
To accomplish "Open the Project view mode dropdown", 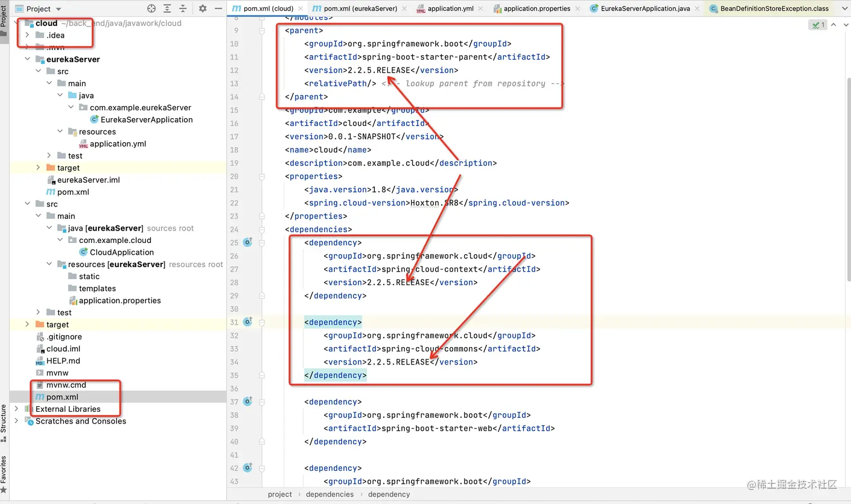I will pos(38,8).
